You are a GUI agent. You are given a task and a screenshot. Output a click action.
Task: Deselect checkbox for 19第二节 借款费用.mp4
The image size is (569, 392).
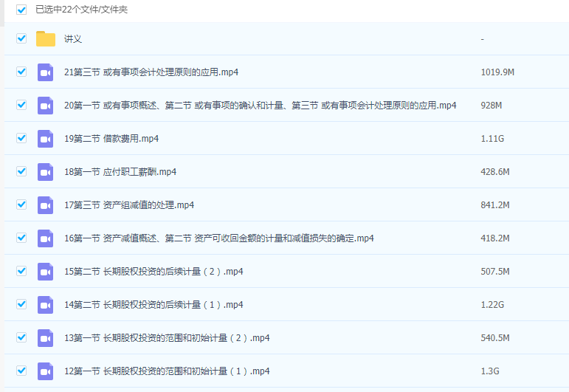pyautogui.click(x=21, y=138)
